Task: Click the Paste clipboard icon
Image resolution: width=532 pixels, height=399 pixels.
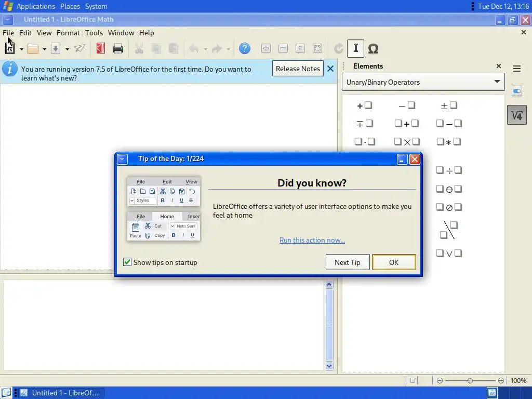Action: (x=174, y=48)
